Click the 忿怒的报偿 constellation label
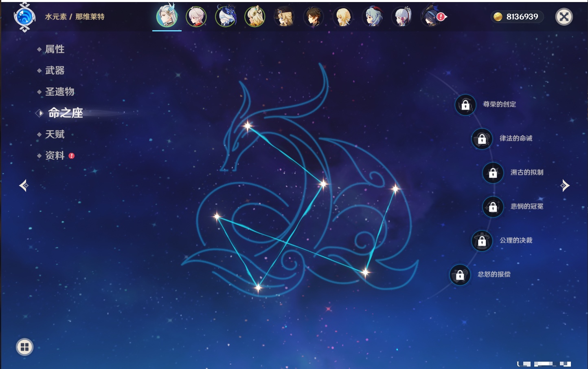 pos(494,274)
